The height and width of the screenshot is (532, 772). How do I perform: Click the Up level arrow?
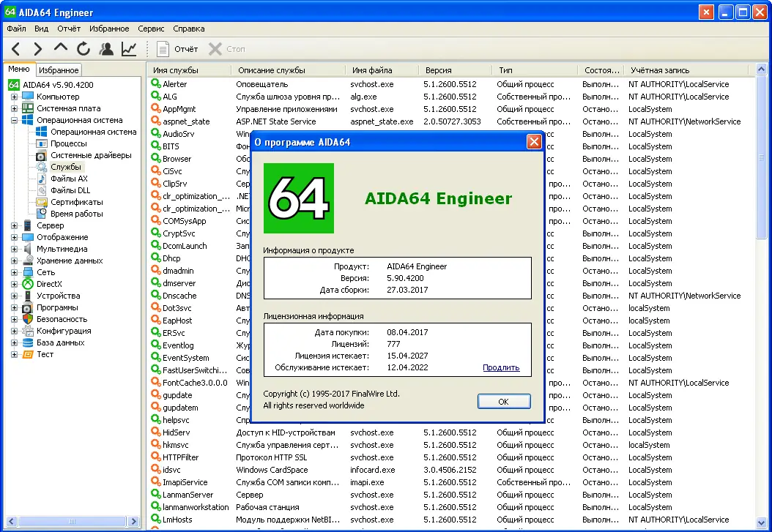pos(61,48)
